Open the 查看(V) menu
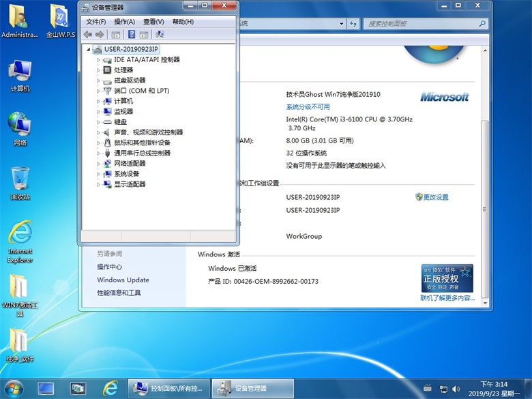Screen dimensions: 532x399 [153, 22]
